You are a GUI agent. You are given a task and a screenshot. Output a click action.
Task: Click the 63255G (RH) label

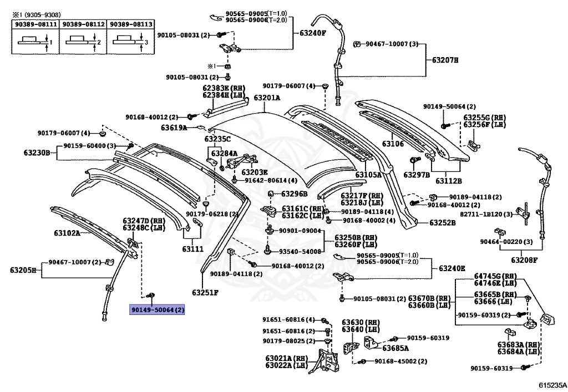click(x=485, y=118)
